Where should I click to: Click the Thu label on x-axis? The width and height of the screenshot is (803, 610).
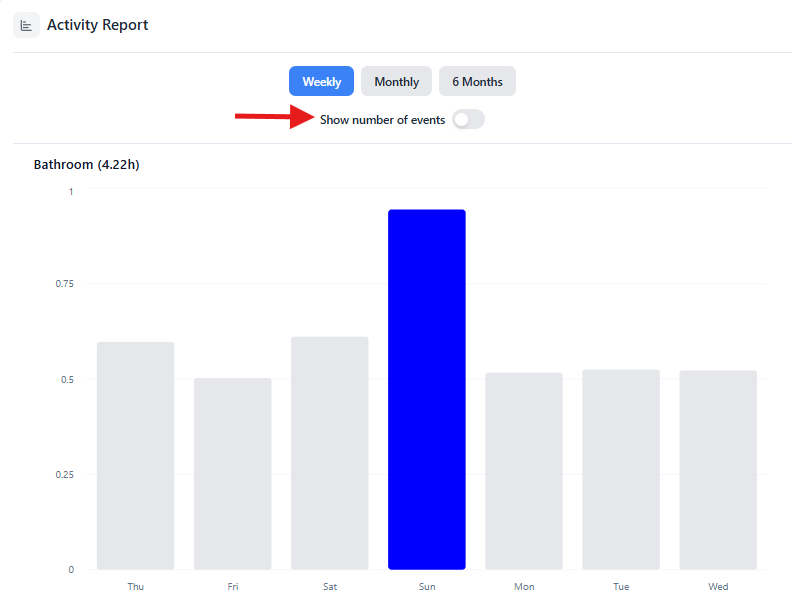point(136,587)
